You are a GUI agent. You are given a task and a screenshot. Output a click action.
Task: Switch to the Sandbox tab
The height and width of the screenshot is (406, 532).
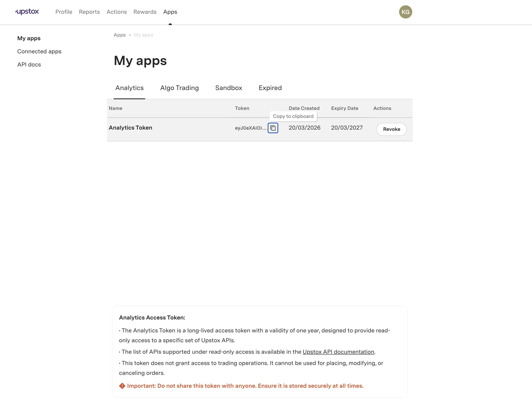[228, 88]
